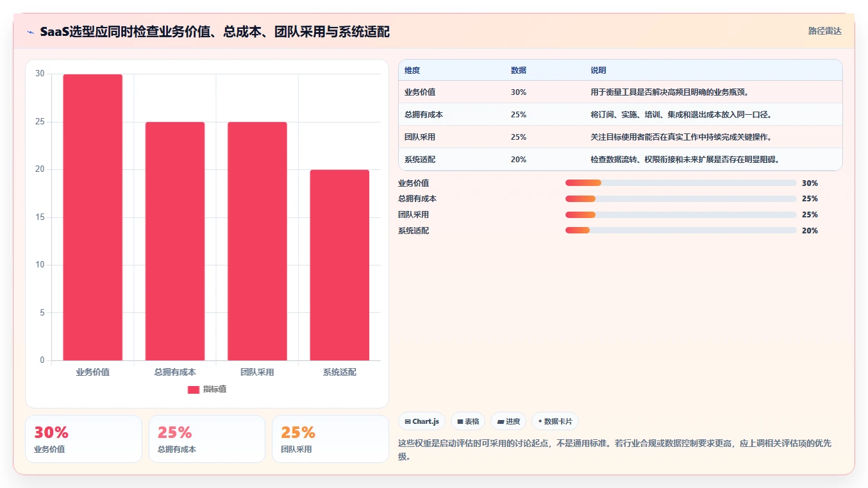
Task: Click the Chart.js chip
Action: [x=422, y=421]
